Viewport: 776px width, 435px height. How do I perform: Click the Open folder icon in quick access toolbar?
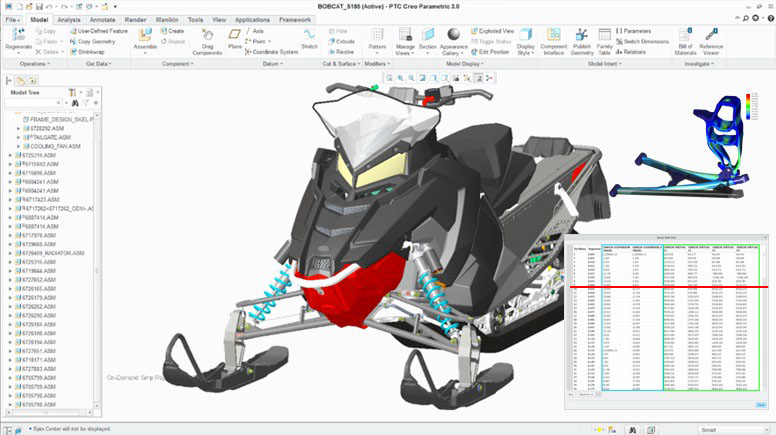(x=29, y=6)
